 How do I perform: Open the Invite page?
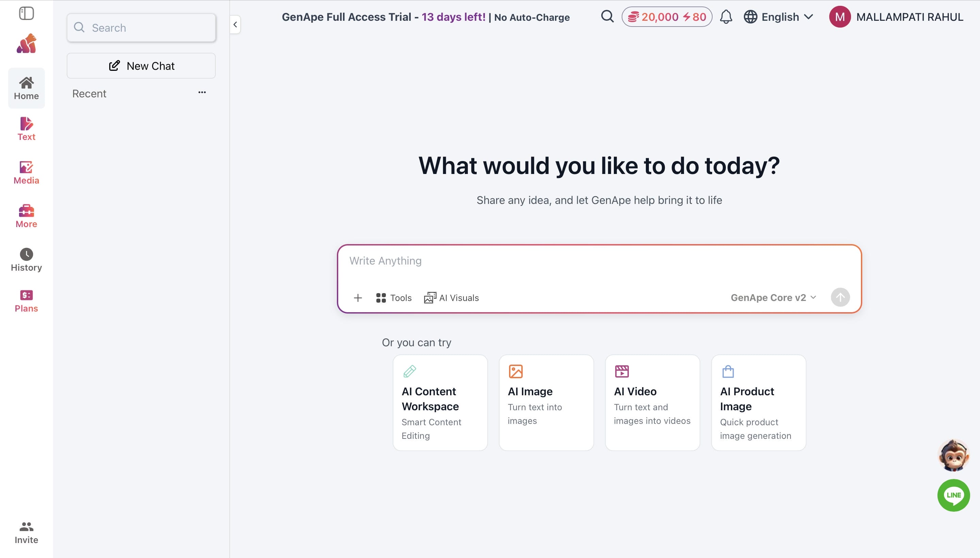27,533
